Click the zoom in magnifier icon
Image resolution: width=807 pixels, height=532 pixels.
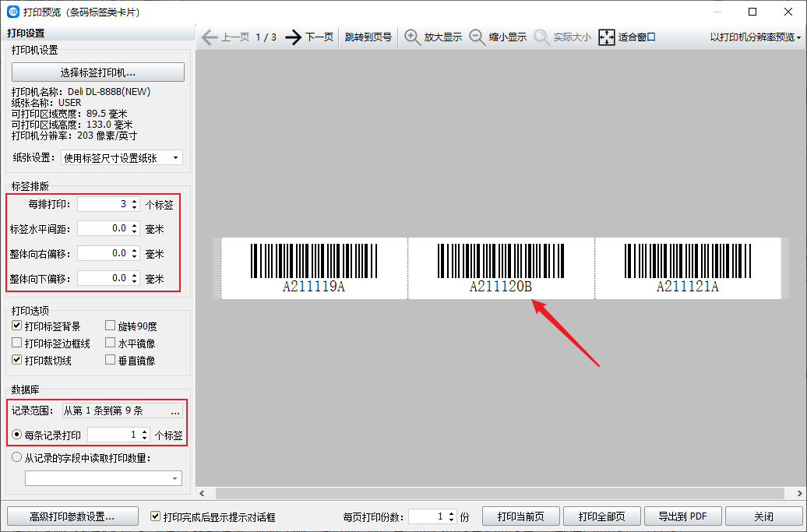click(x=412, y=37)
